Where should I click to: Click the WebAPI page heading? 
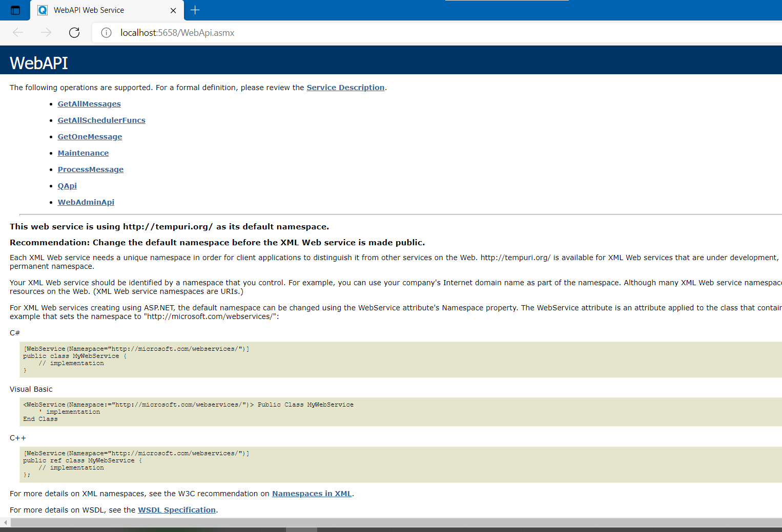(39, 63)
